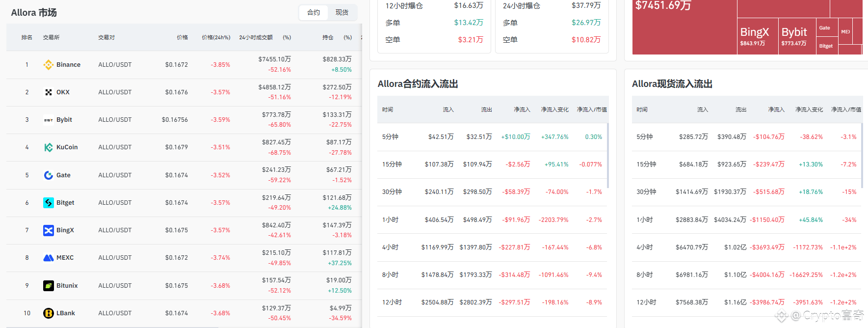The height and width of the screenshot is (328, 868).
Task: Sort the exchange table by 持仓 column
Action: [328, 37]
